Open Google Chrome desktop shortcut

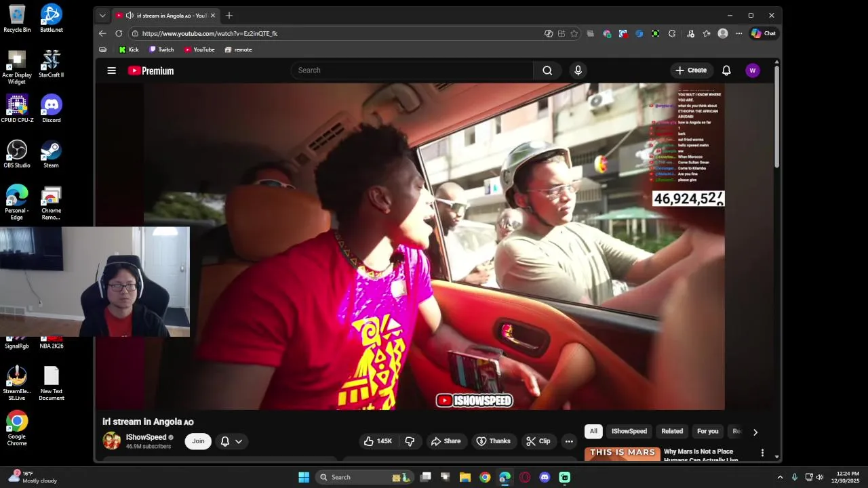[x=17, y=429]
